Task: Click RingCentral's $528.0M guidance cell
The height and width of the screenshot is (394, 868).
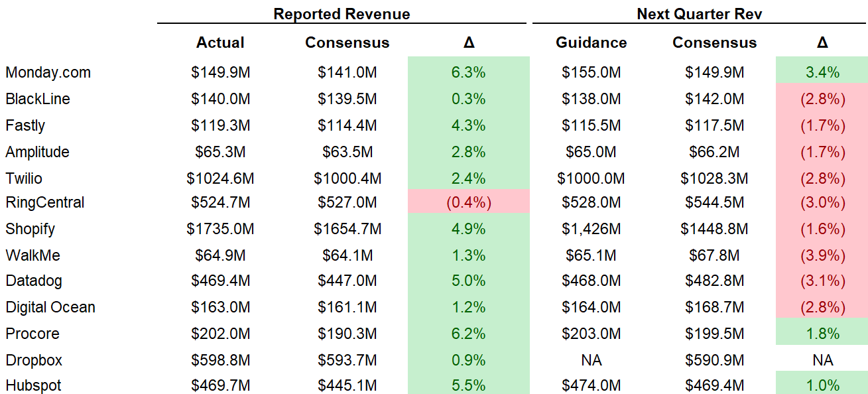Action: click(x=591, y=202)
